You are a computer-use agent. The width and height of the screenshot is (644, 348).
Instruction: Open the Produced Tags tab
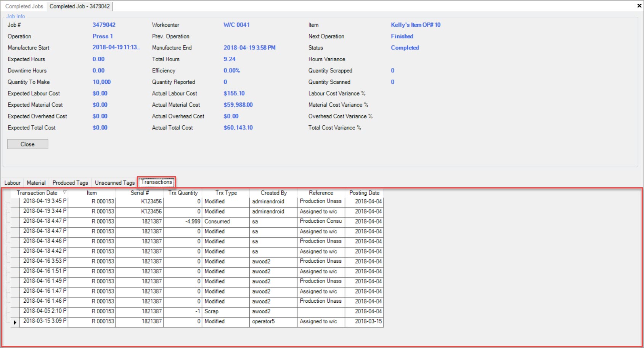(x=70, y=183)
